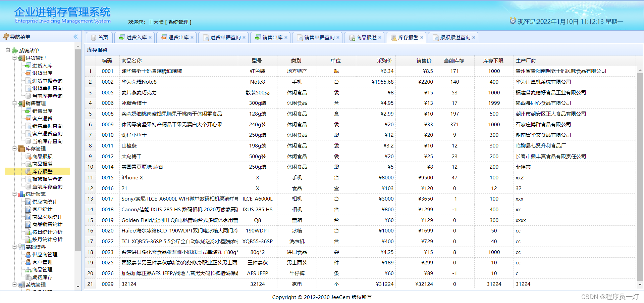Click the 进货入库 icon in the tree

(x=28, y=66)
